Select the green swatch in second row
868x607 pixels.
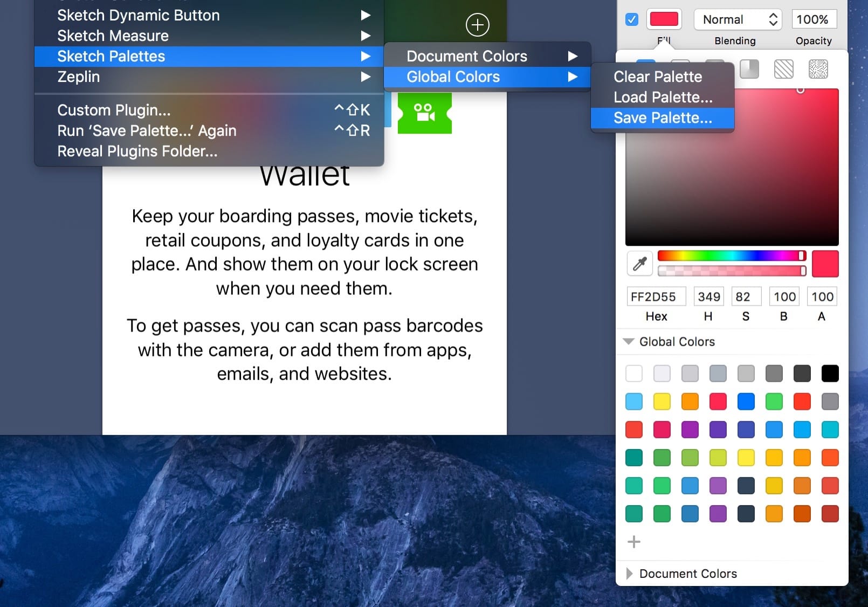774,401
